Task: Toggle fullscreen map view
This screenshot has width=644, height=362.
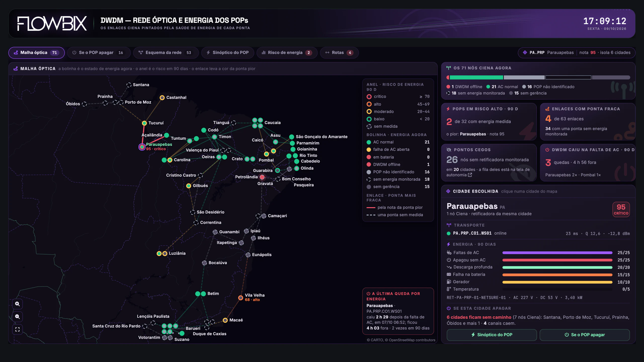Action: (x=17, y=329)
